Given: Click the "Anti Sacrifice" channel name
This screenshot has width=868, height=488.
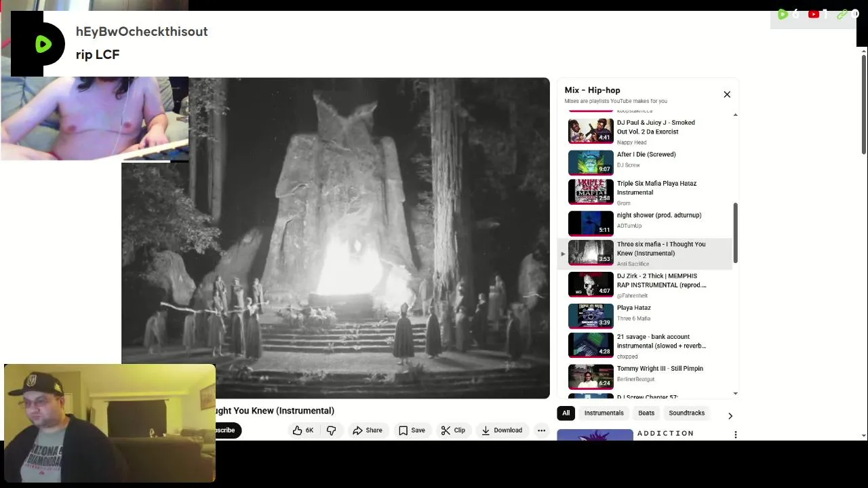Looking at the screenshot, I should pos(633,264).
